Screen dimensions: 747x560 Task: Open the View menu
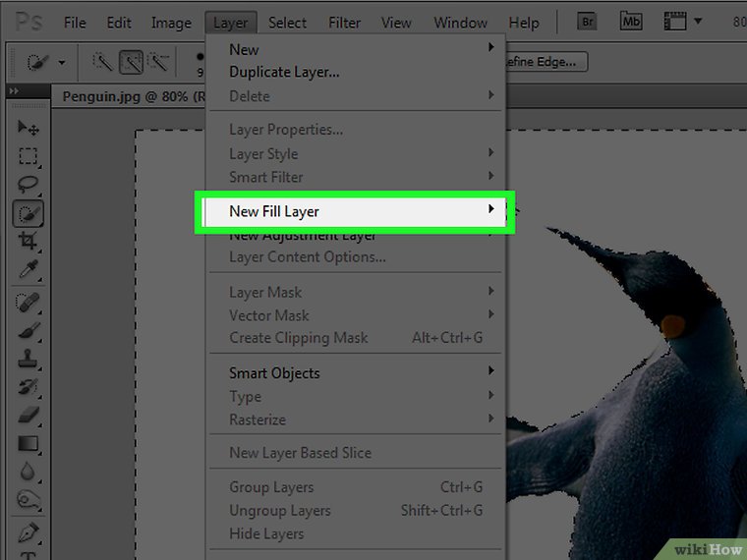point(396,23)
